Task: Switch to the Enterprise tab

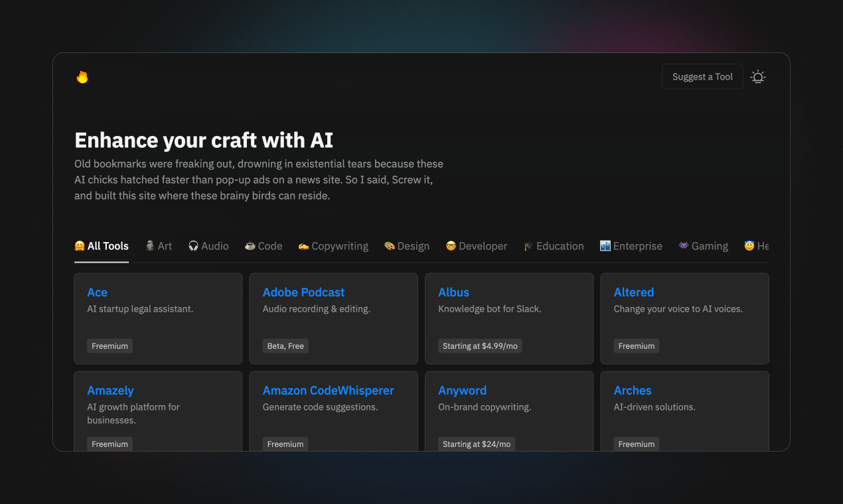Action: coord(631,246)
